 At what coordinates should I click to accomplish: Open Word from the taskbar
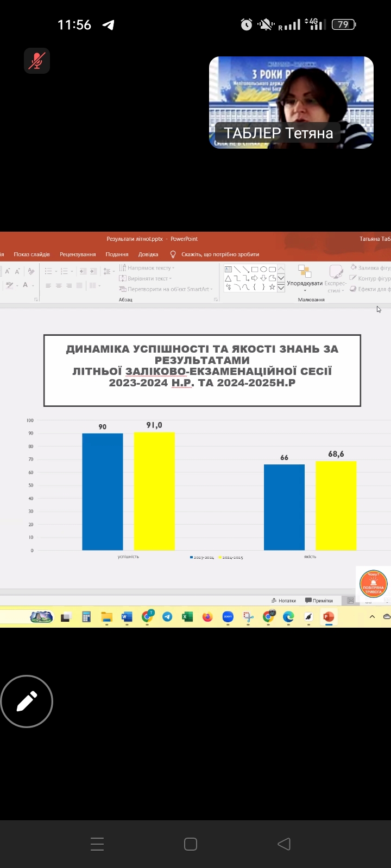(x=127, y=617)
